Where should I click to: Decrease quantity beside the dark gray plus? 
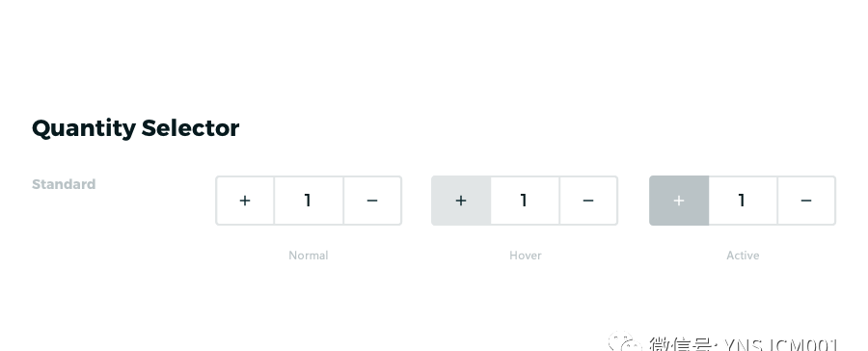[806, 201]
